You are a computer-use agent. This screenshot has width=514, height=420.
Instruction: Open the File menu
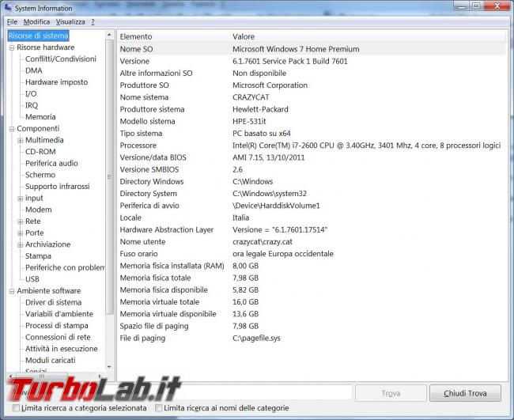point(12,22)
